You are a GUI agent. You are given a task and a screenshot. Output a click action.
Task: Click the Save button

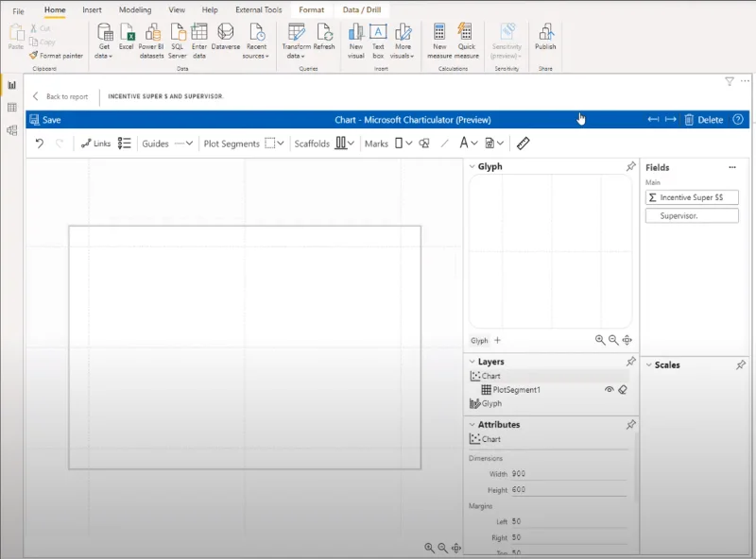[45, 120]
